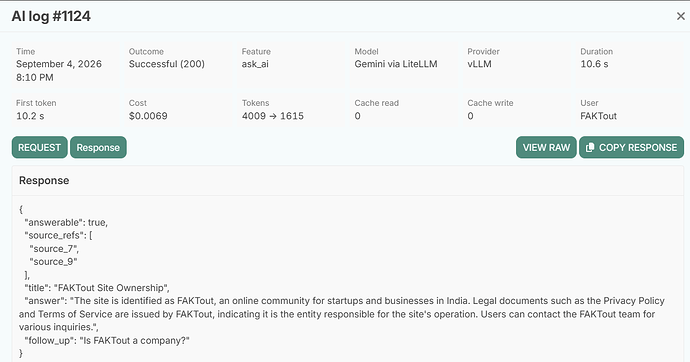
Task: Select the AI log #1124 title
Action: pos(51,16)
